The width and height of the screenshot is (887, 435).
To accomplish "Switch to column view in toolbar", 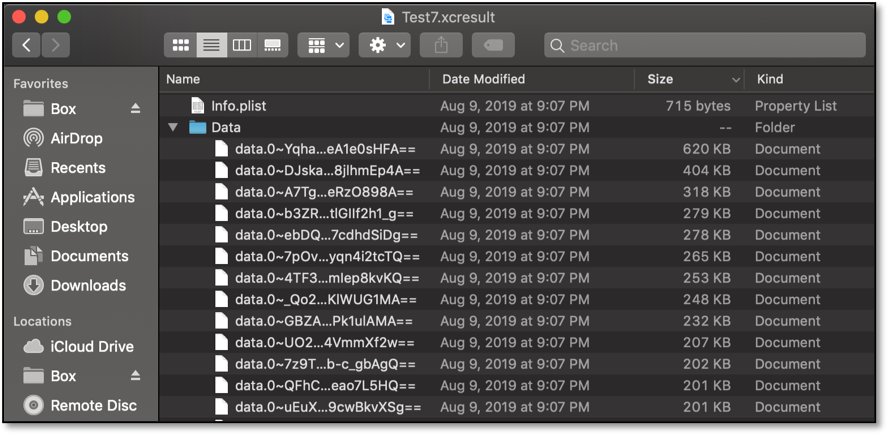I will [241, 45].
